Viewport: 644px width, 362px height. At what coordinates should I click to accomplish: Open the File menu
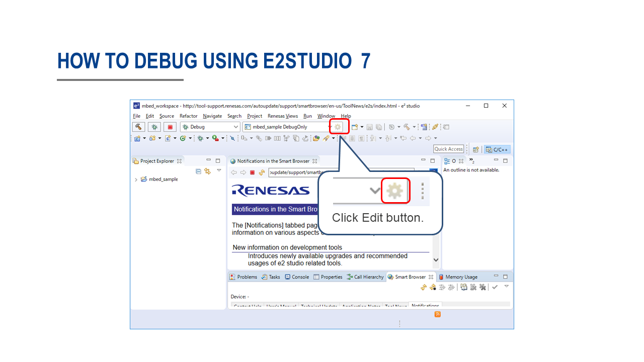pyautogui.click(x=136, y=116)
